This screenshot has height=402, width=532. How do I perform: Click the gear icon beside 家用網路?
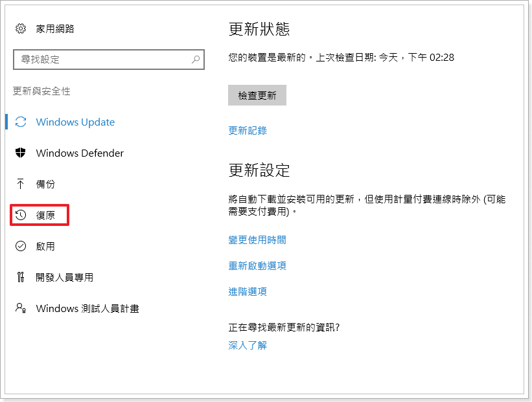tap(19, 28)
